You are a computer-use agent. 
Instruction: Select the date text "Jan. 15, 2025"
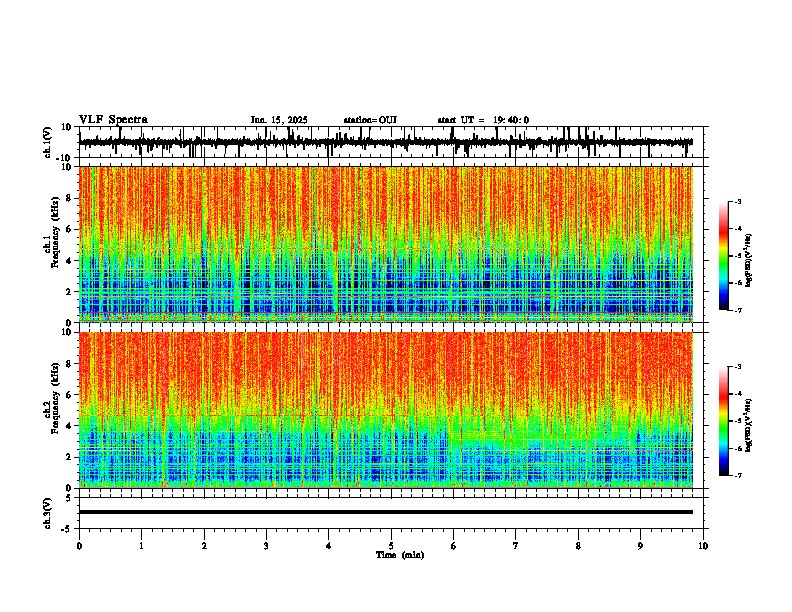click(x=279, y=120)
